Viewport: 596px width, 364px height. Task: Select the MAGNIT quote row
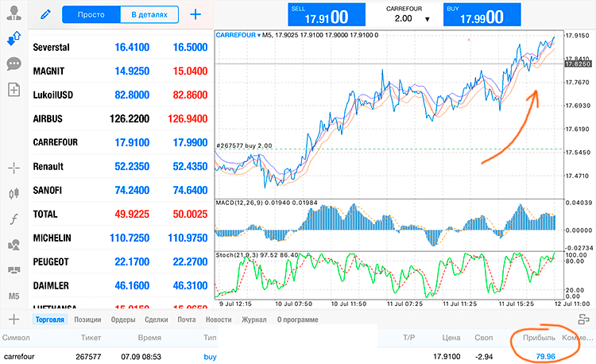(121, 71)
